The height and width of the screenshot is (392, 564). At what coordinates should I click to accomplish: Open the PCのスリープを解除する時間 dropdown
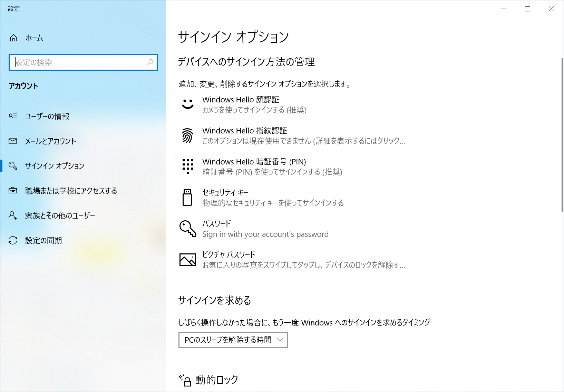point(233,340)
